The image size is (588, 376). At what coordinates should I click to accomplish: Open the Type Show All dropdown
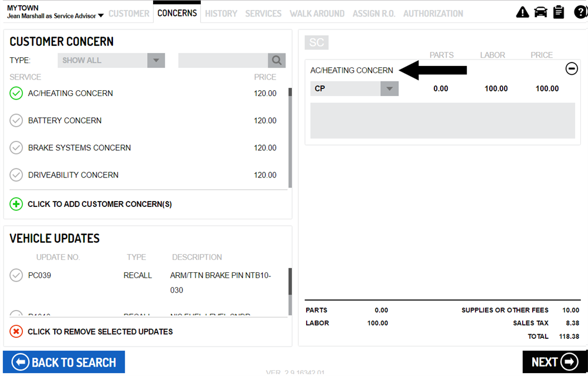coord(111,60)
